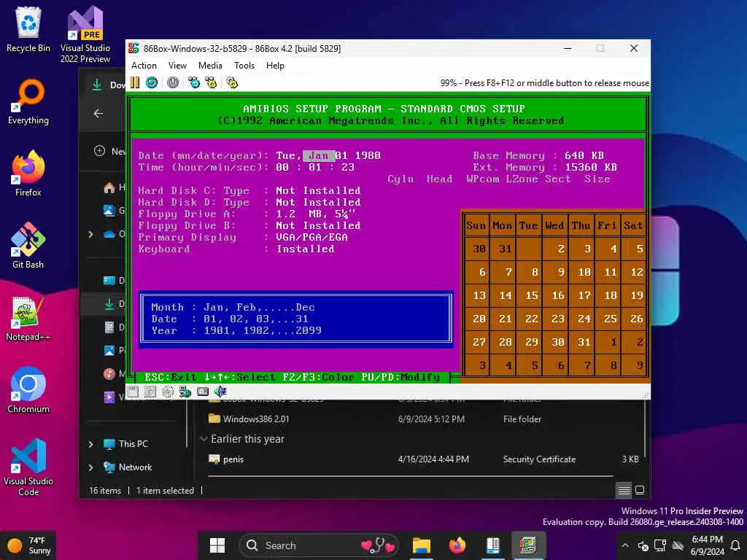Click Sat 5 in BIOS calendar
This screenshot has height=560, width=747.
point(634,249)
